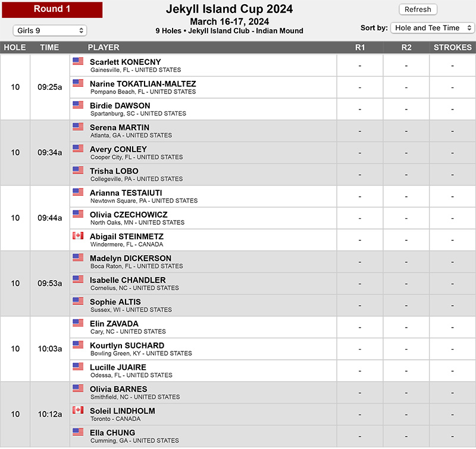This screenshot has height=449, width=476.
Task: Select the flag next to Elin ZAVADA
Action: 78,323
